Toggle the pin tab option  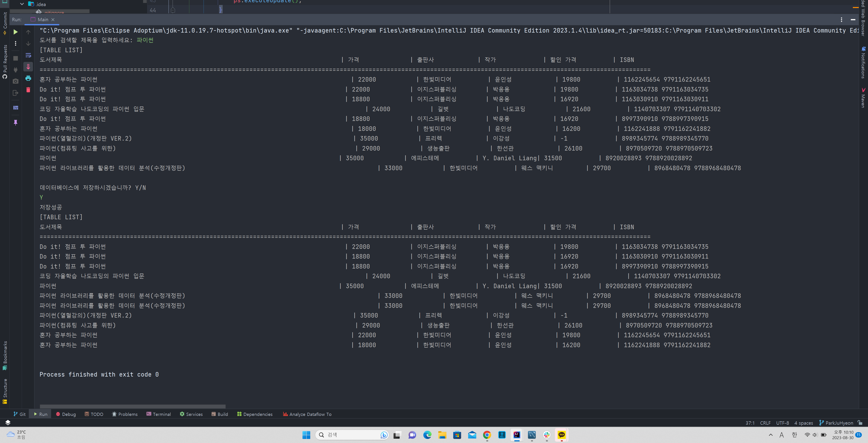coord(16,122)
